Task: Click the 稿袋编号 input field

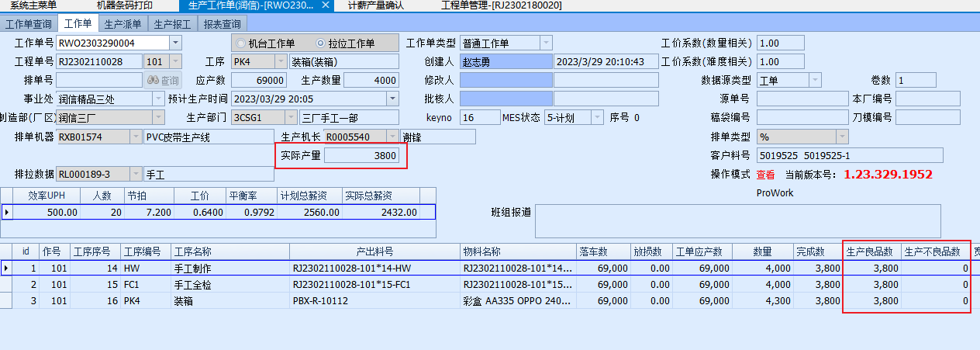Action: 802,117
